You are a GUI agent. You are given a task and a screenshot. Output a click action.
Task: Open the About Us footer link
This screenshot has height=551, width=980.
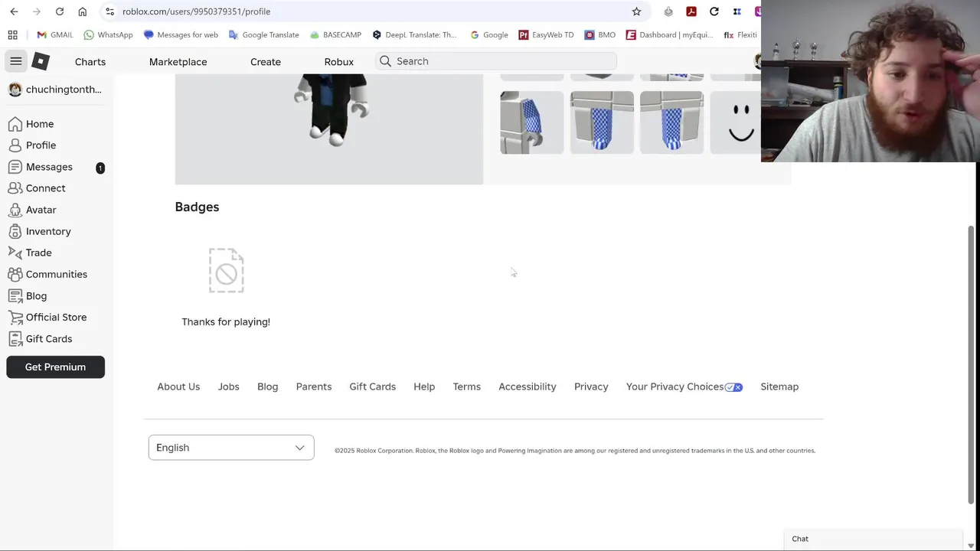[x=178, y=386]
